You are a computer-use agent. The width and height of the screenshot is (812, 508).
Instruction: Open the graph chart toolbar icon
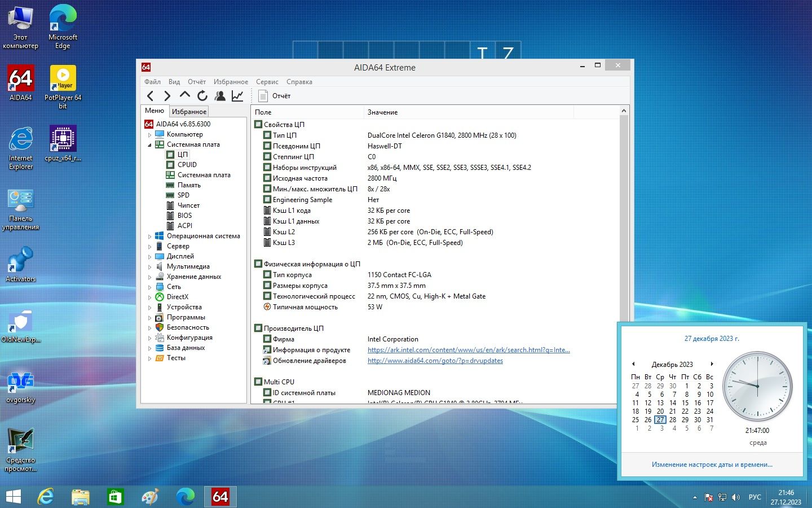[x=237, y=96]
